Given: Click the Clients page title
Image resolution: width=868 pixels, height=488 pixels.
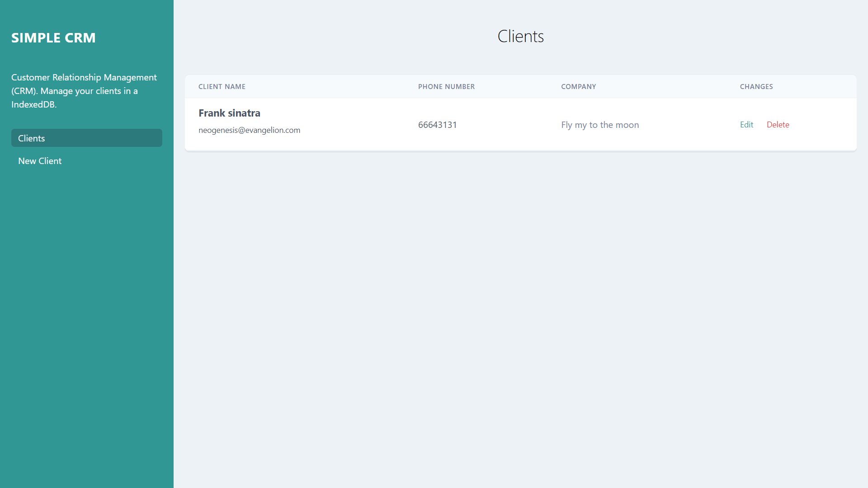Looking at the screenshot, I should (x=521, y=36).
